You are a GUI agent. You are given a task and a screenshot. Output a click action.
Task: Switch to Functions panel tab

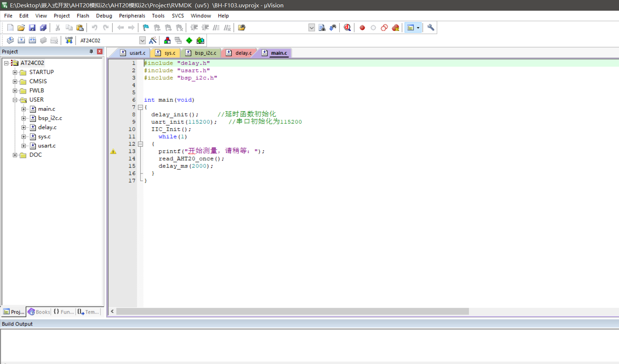click(64, 312)
